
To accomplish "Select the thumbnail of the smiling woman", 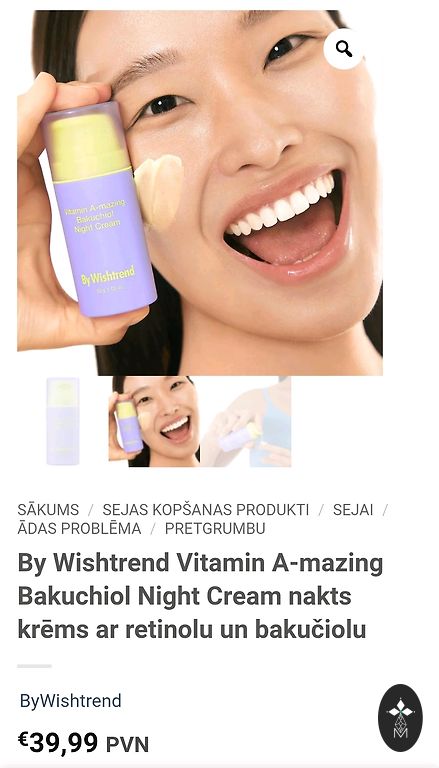I will [x=154, y=421].
